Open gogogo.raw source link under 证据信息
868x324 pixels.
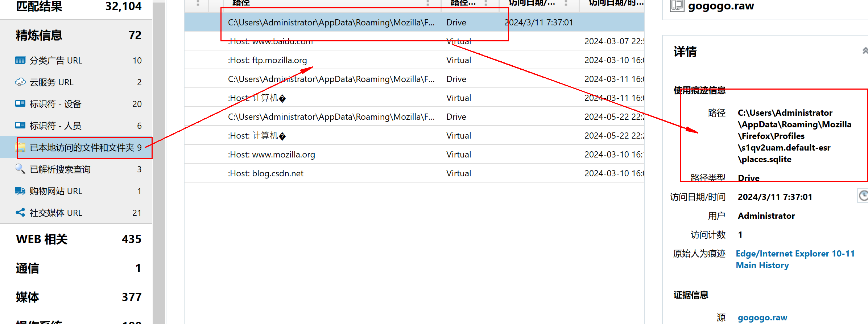tap(762, 318)
